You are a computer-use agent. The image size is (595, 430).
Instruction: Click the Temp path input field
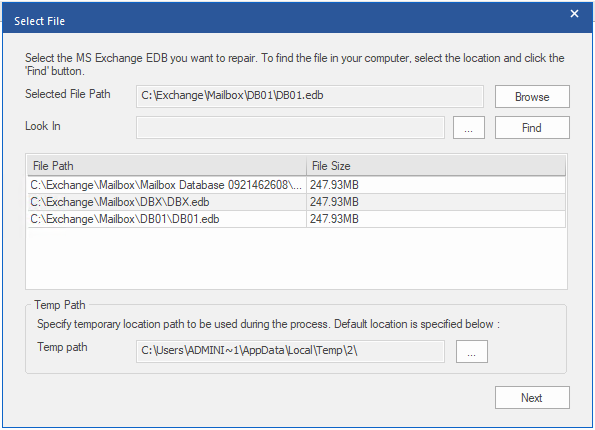[290, 351]
